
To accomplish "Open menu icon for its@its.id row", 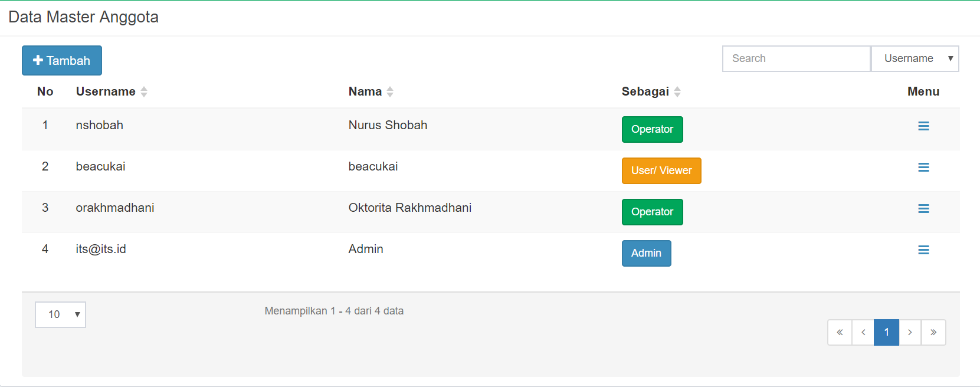I will pos(923,250).
